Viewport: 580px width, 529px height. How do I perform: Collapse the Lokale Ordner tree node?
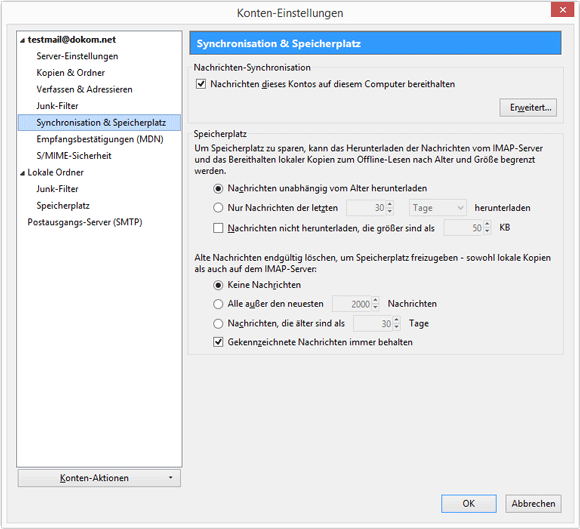click(22, 173)
